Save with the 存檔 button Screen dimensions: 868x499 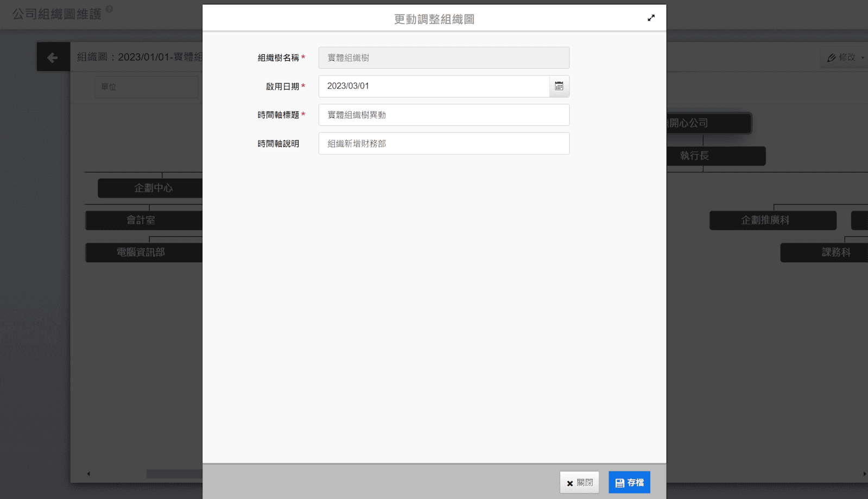[629, 482]
